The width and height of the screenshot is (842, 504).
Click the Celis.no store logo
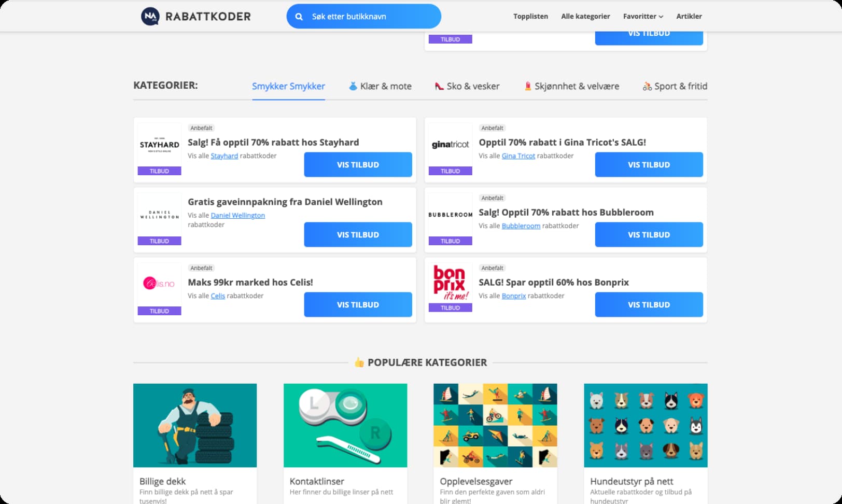click(x=159, y=283)
